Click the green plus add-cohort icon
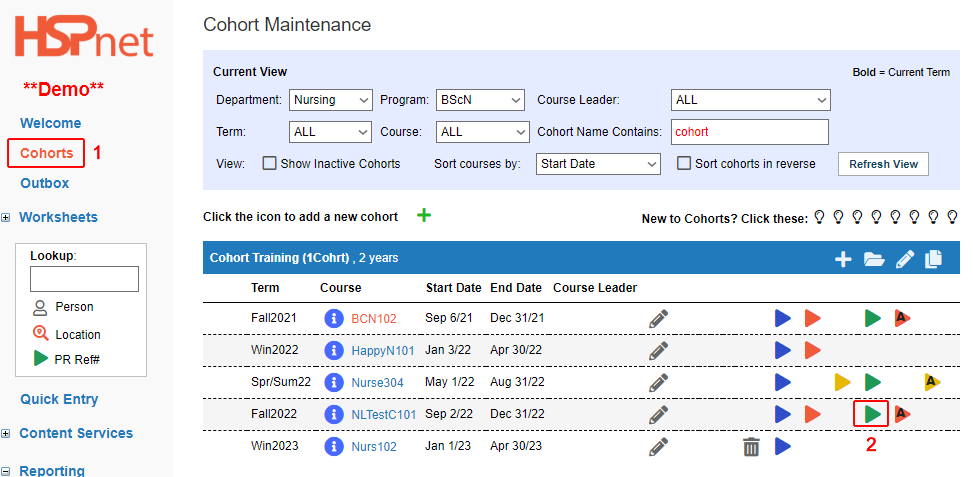Image resolution: width=973 pixels, height=477 pixels. [424, 216]
